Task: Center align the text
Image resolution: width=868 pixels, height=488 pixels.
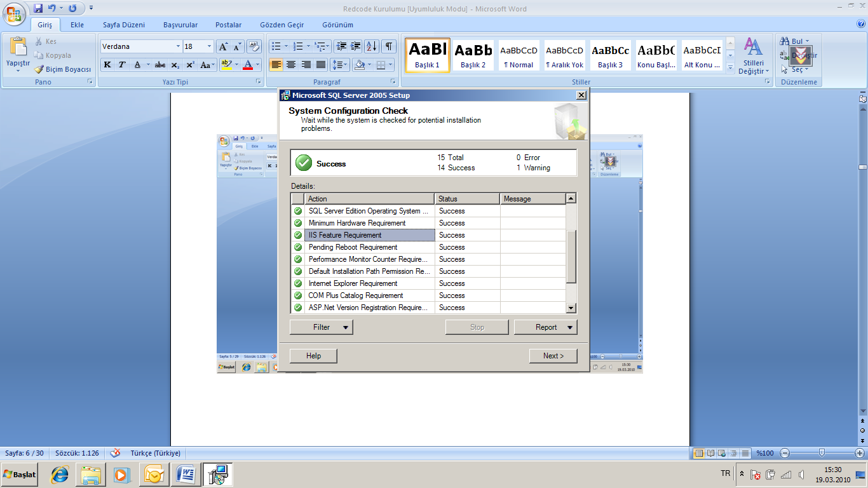Action: point(291,65)
